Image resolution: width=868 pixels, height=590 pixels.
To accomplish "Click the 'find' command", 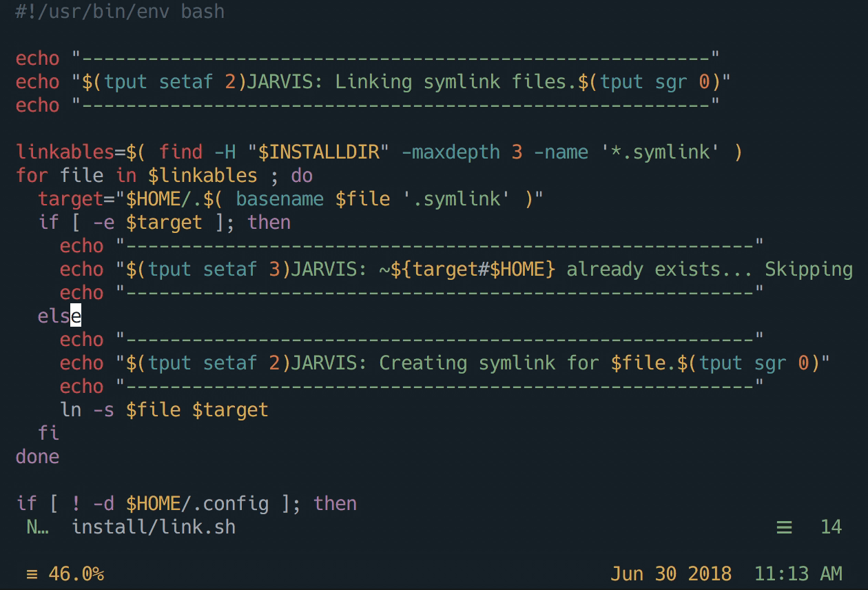I will point(181,152).
